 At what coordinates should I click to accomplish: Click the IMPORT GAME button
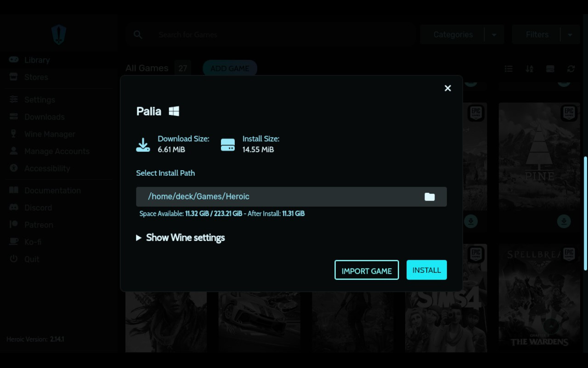pos(367,270)
